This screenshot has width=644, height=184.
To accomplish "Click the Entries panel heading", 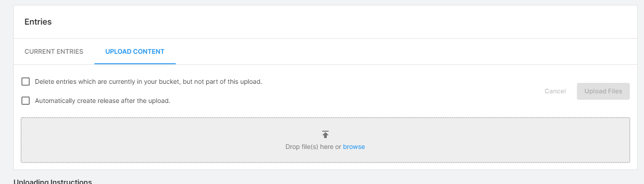I will [38, 22].
